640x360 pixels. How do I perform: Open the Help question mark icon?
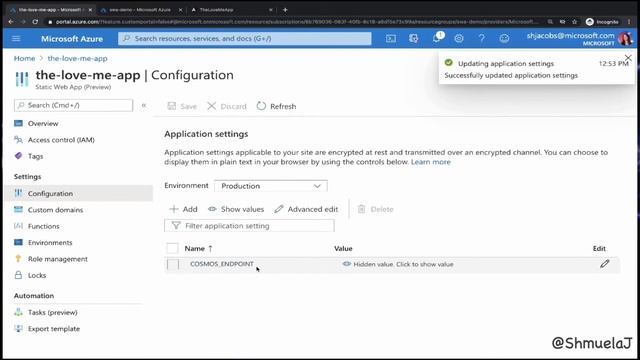[x=482, y=38]
